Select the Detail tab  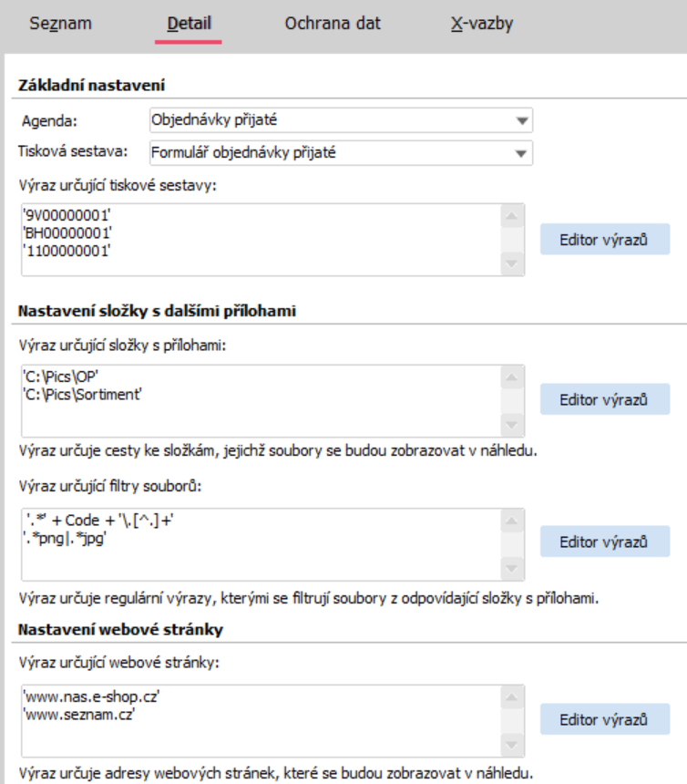pos(188,24)
